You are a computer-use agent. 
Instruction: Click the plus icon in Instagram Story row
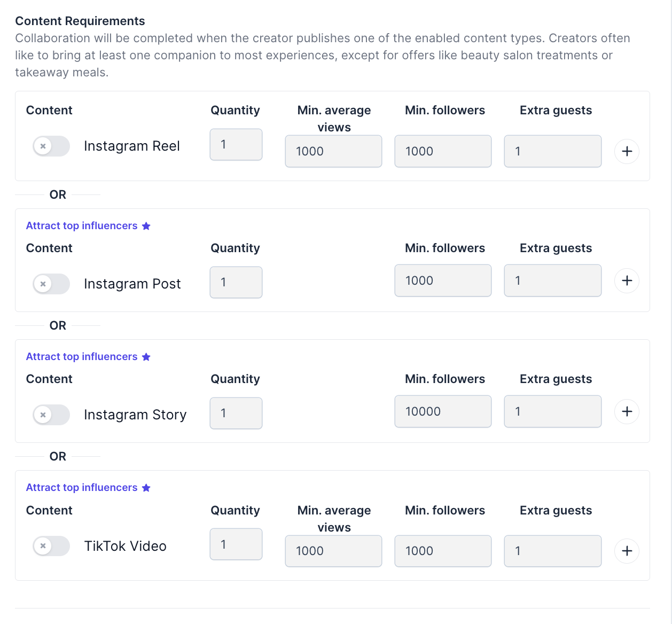(627, 411)
